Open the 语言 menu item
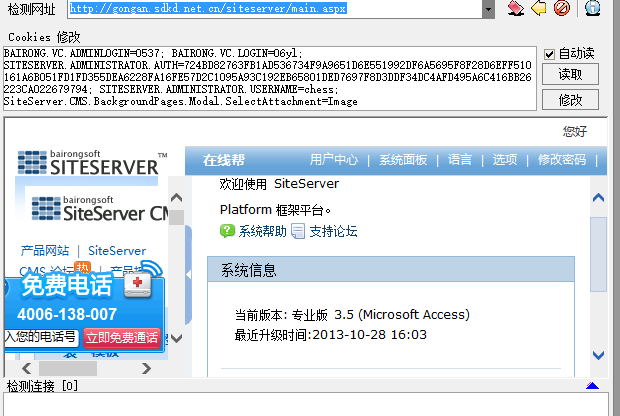 [460, 160]
